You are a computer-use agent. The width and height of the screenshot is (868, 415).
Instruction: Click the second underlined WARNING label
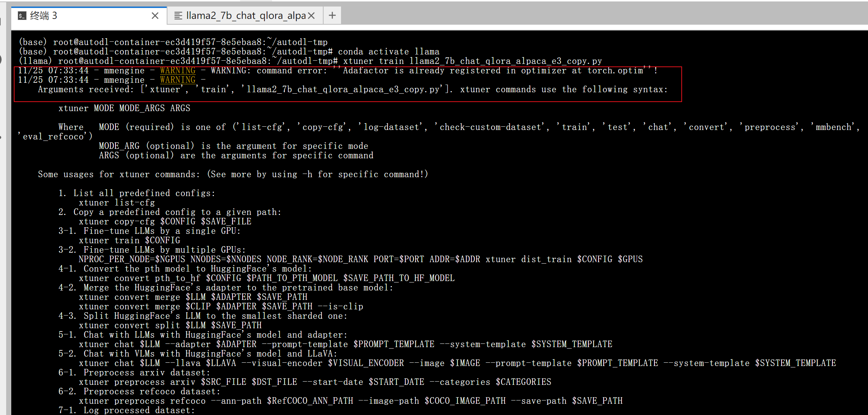[178, 80]
